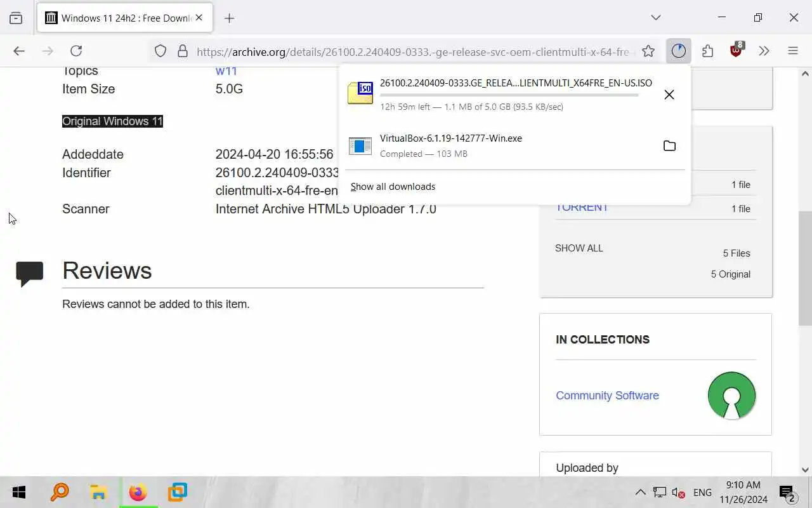Viewport: 812px width, 508px height.
Task: Click the ISO download progress bar
Action: tap(509, 95)
